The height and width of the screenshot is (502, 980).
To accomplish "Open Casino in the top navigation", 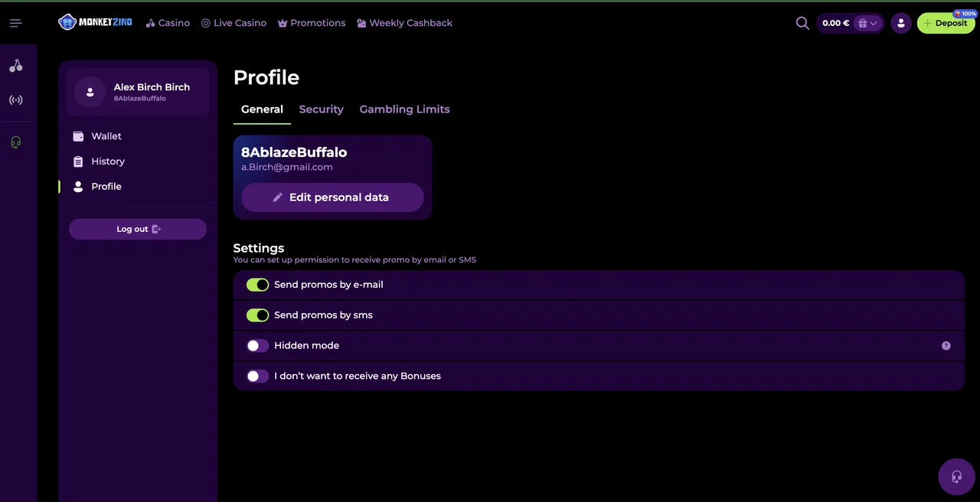I will 168,23.
